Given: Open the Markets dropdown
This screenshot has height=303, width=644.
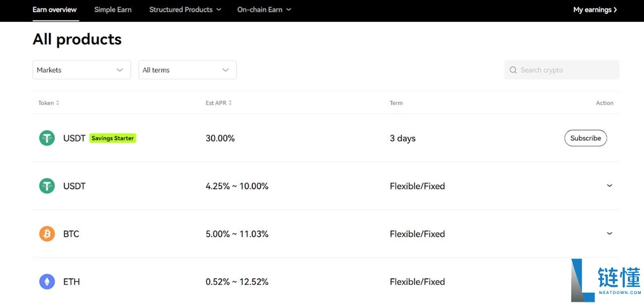Looking at the screenshot, I should tap(81, 70).
